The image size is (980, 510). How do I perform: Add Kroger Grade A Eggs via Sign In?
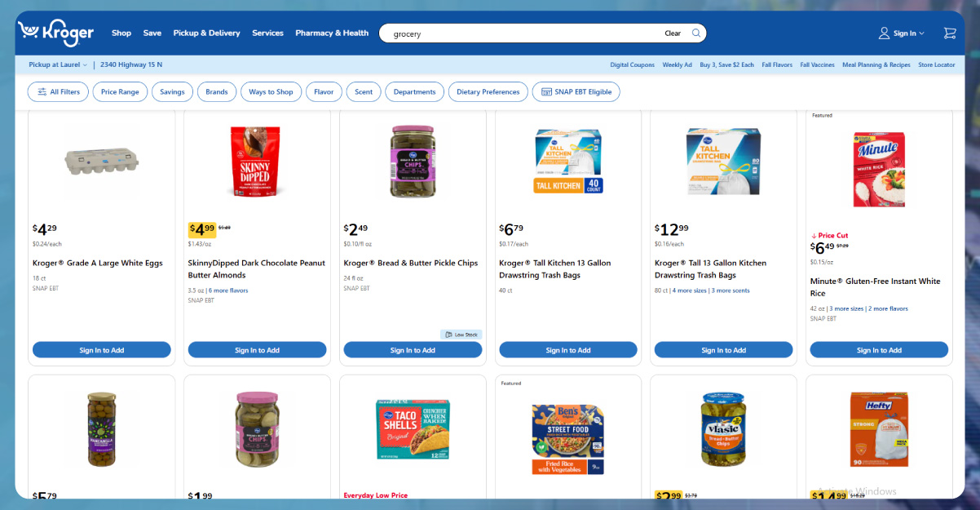pyautogui.click(x=102, y=350)
